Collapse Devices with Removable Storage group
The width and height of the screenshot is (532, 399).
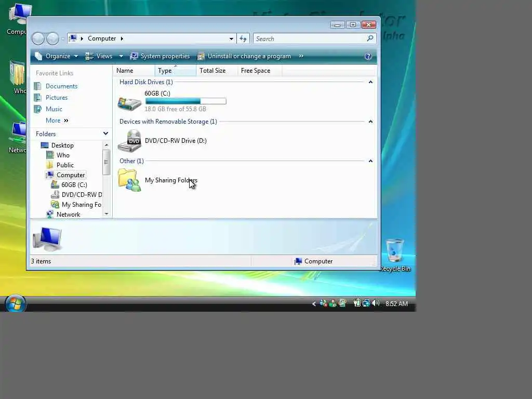click(370, 122)
